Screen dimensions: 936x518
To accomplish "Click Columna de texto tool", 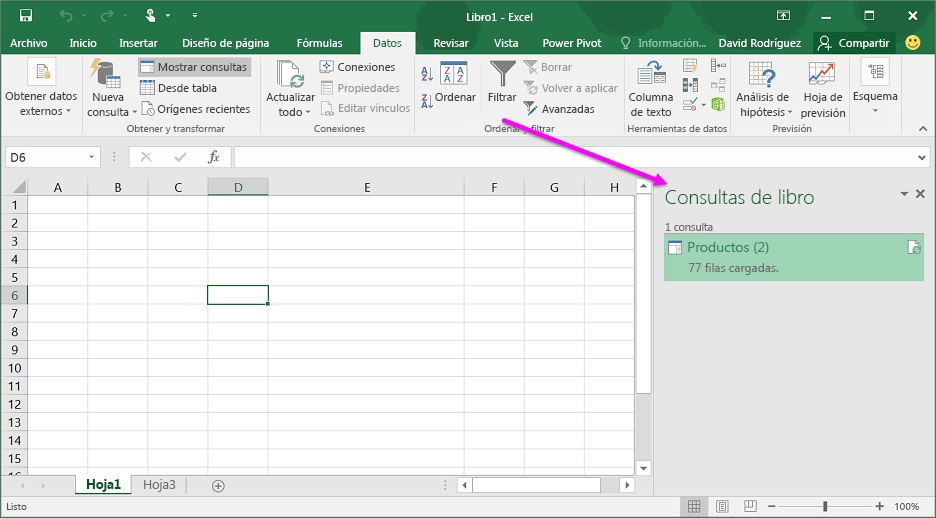I will pyautogui.click(x=651, y=88).
